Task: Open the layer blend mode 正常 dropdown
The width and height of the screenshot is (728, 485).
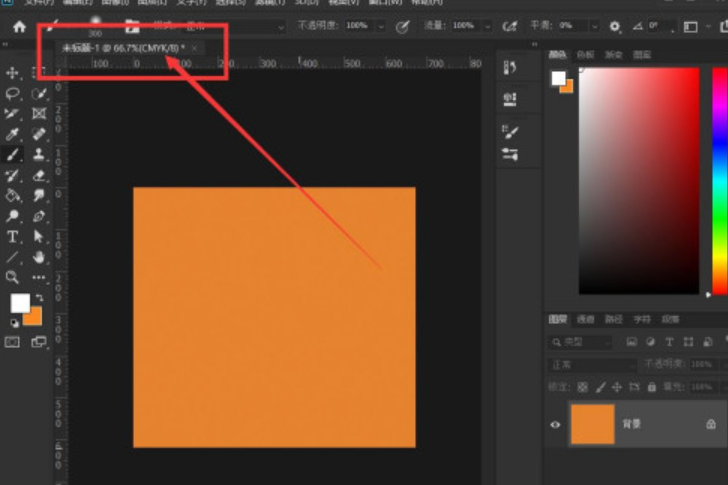Action: pyautogui.click(x=592, y=365)
